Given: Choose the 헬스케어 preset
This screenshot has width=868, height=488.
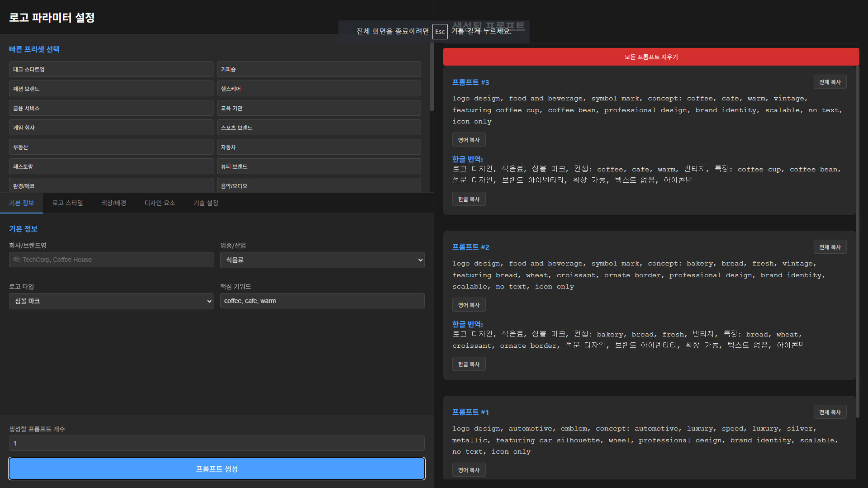Looking at the screenshot, I should point(319,89).
